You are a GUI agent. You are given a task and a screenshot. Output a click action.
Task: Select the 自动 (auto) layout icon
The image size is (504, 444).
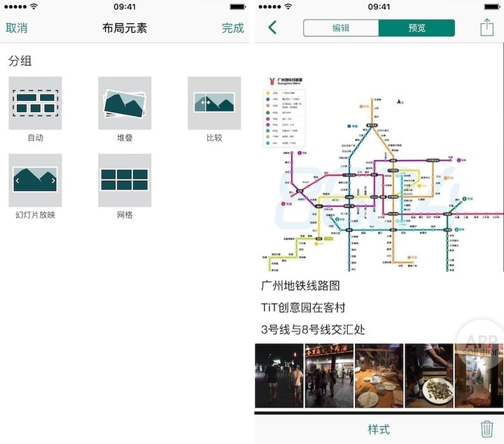click(x=35, y=103)
